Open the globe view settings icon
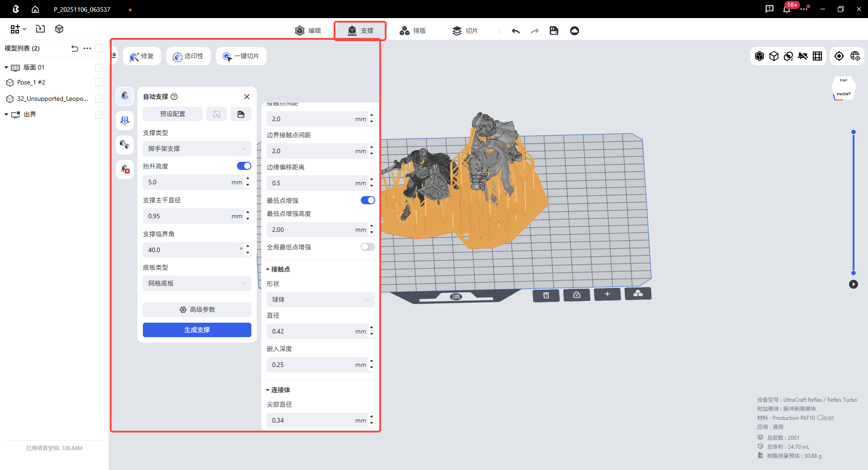 [855, 56]
